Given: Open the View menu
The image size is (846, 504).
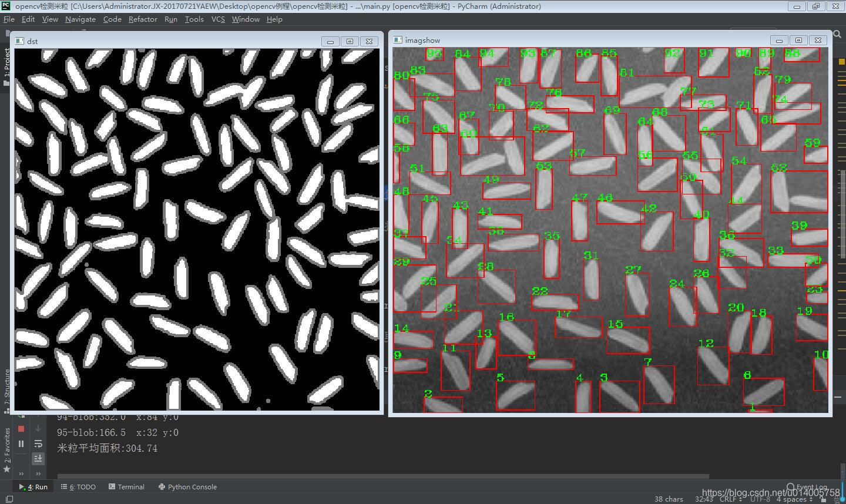Looking at the screenshot, I should 50,19.
